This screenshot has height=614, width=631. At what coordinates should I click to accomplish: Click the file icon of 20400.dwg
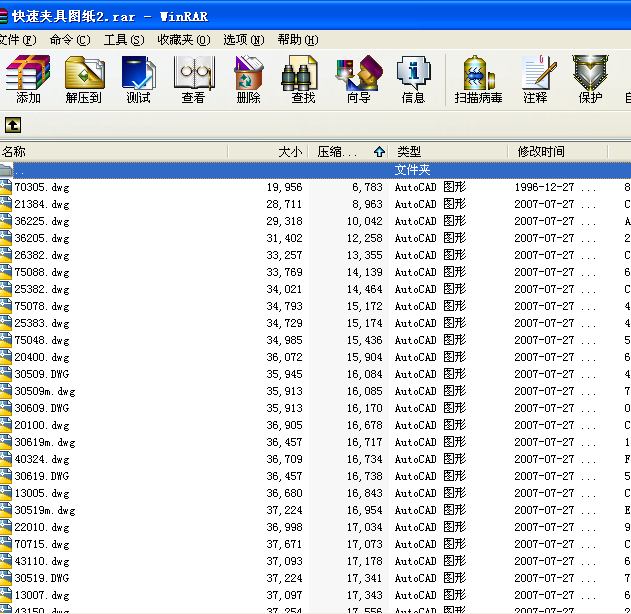(x=6, y=357)
